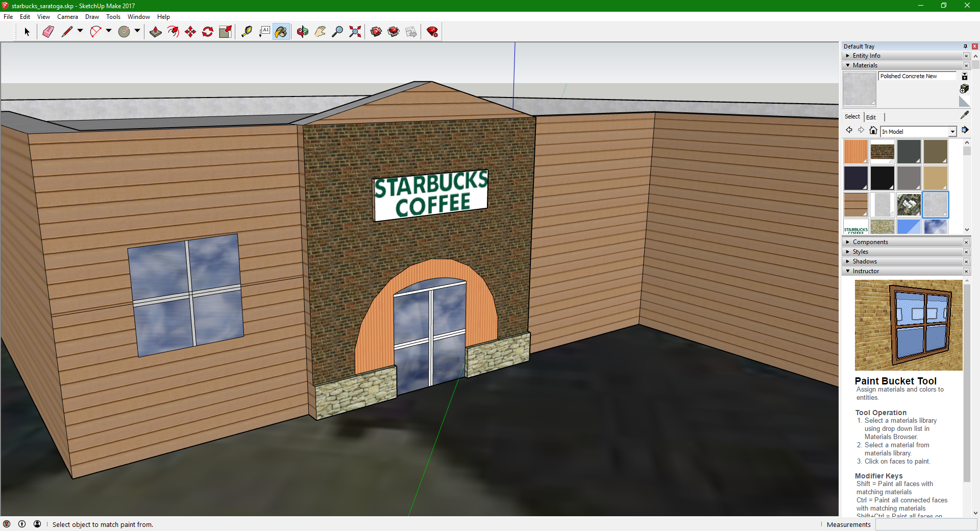The image size is (980, 531).
Task: Edit the Polished Concrete New name field
Action: pyautogui.click(x=917, y=76)
